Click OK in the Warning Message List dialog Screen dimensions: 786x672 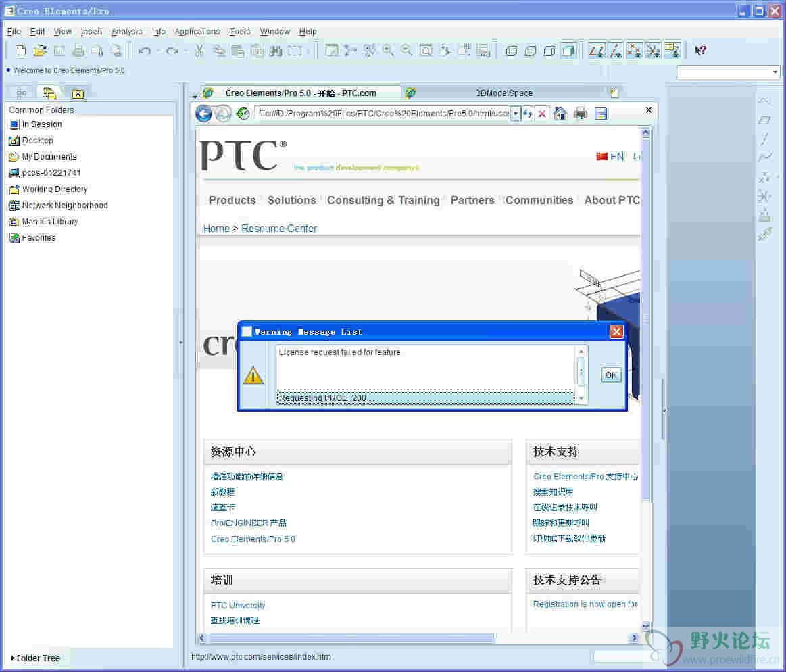point(611,375)
